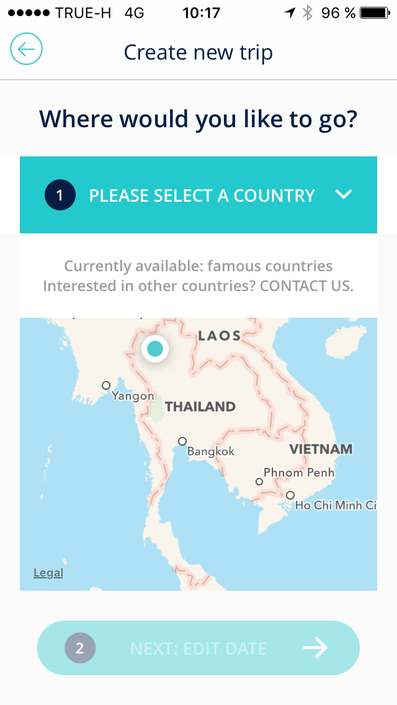Screen dimensions: 397x705
Task: Tap the LAOS label on map
Action: tap(219, 335)
